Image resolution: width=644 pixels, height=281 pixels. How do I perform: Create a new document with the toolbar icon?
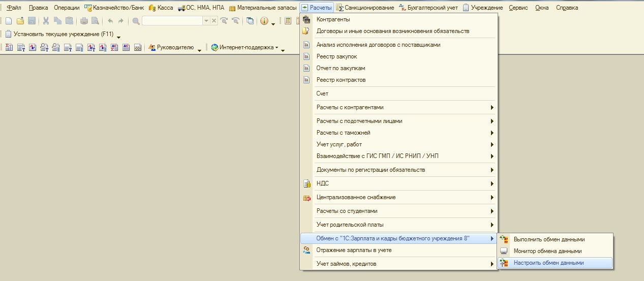pos(9,21)
